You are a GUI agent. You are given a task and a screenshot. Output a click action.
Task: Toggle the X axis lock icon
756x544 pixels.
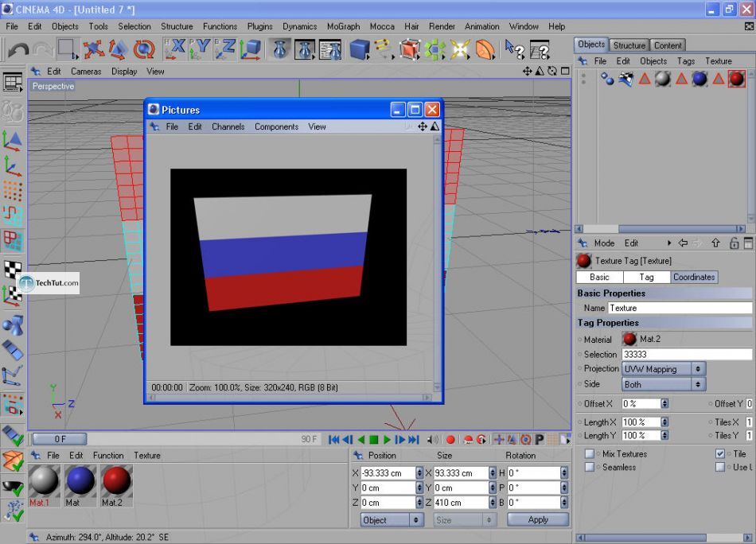click(174, 49)
